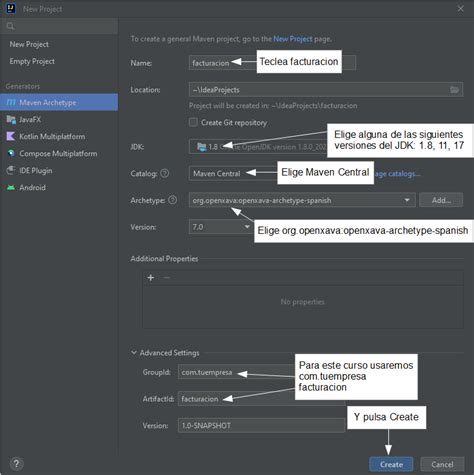Screen dimensions: 474x475
Task: Open help with question mark button
Action: [x=16, y=464]
